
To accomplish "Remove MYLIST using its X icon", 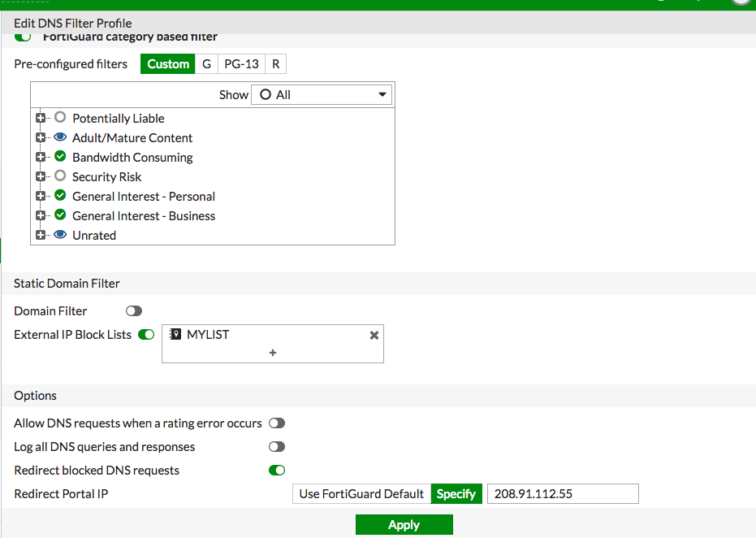I will click(x=374, y=334).
